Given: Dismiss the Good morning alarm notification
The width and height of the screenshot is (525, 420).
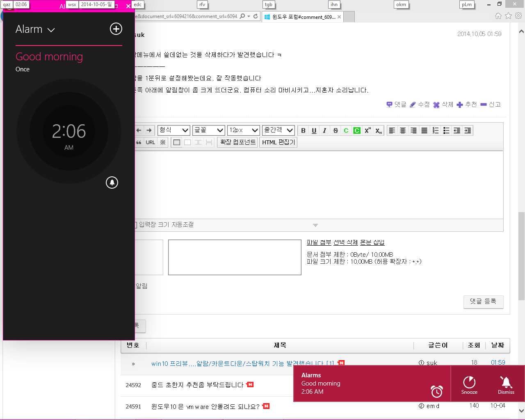Looking at the screenshot, I should click(x=506, y=385).
